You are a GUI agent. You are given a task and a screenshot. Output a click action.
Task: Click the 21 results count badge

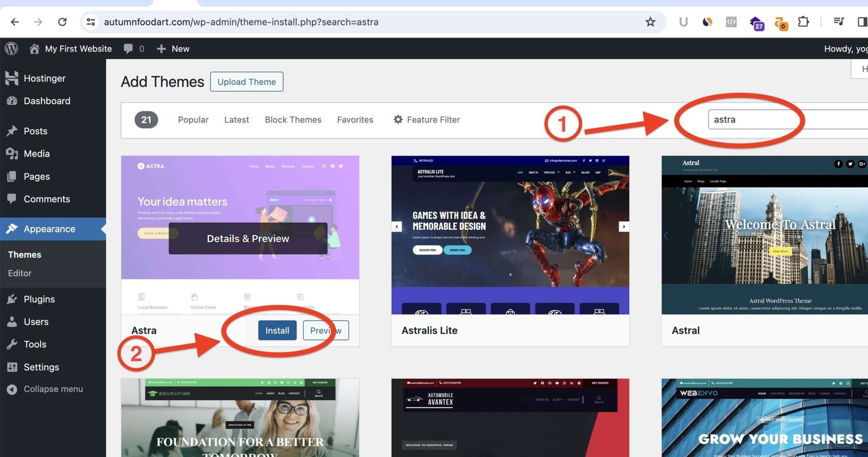146,119
